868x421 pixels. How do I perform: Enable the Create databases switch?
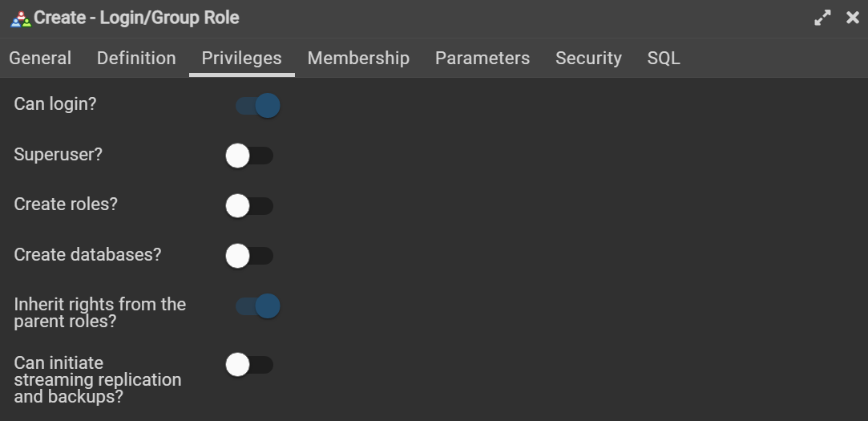tap(248, 256)
